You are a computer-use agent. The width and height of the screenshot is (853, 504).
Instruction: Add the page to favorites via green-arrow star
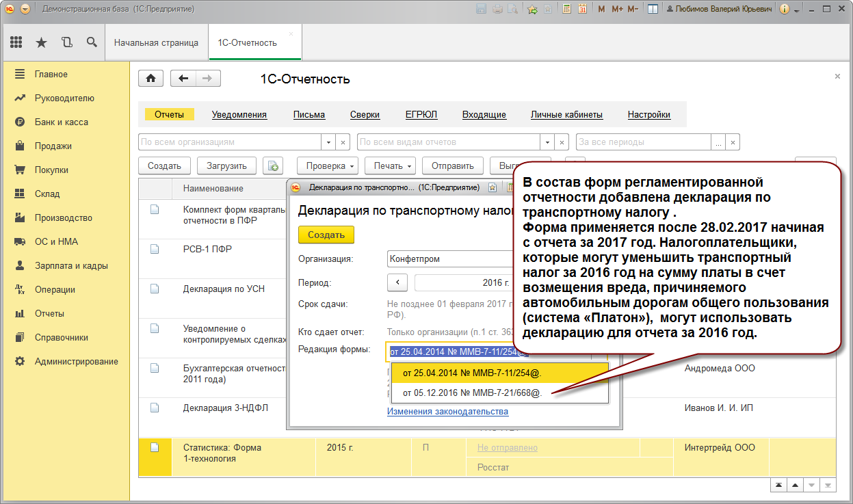coord(533,9)
